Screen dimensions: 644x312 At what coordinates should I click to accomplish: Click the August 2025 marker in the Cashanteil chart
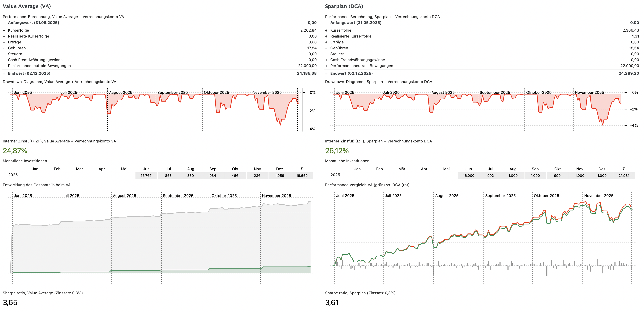click(124, 196)
